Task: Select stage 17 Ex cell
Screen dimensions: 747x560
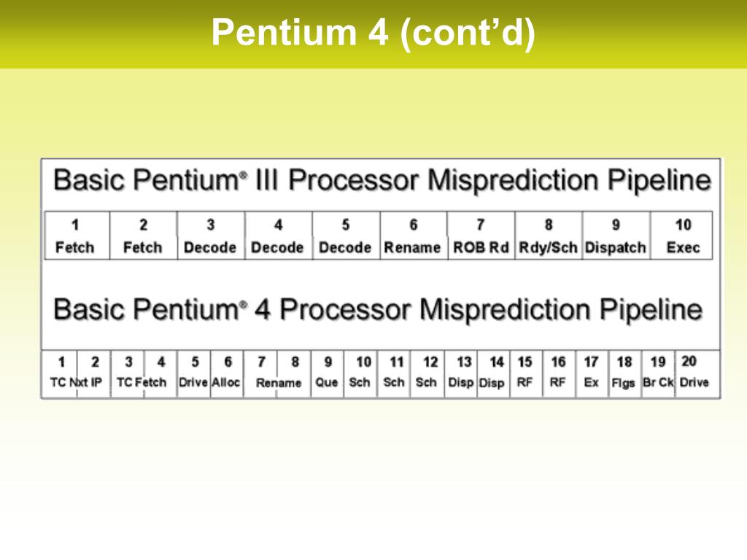Action: tap(591, 374)
